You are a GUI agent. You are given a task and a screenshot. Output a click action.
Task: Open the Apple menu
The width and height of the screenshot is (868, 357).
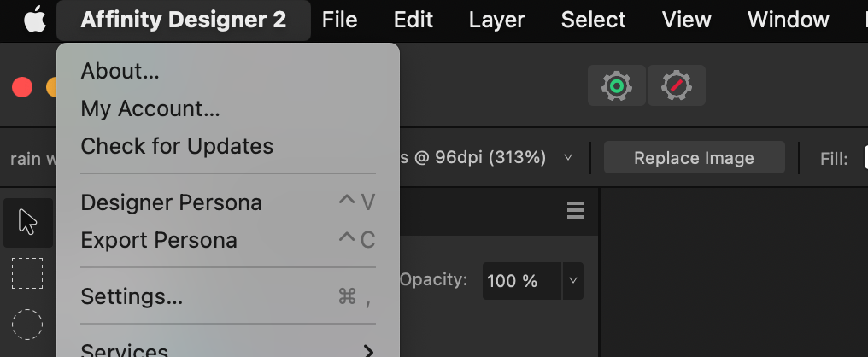click(x=35, y=20)
